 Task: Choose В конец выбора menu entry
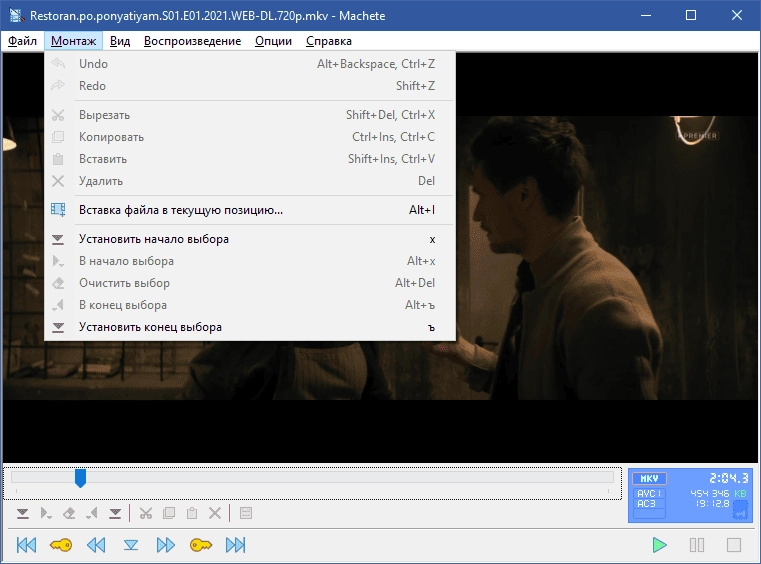(249, 305)
